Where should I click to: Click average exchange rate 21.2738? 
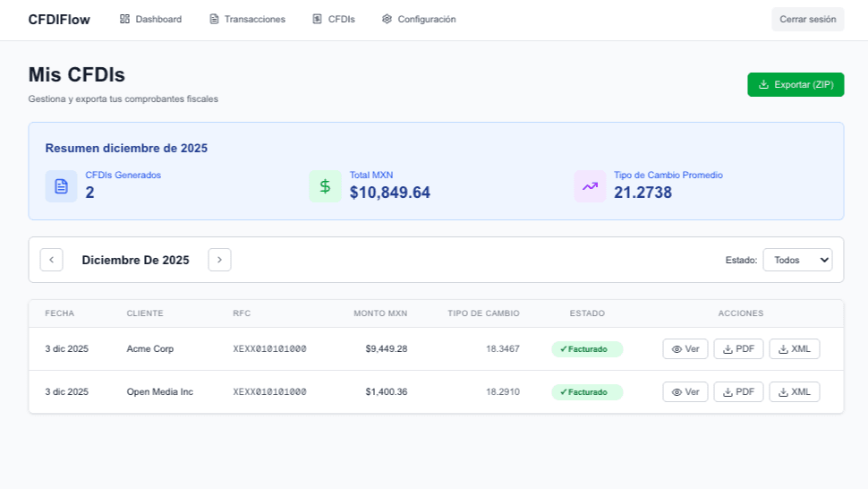[x=642, y=193]
